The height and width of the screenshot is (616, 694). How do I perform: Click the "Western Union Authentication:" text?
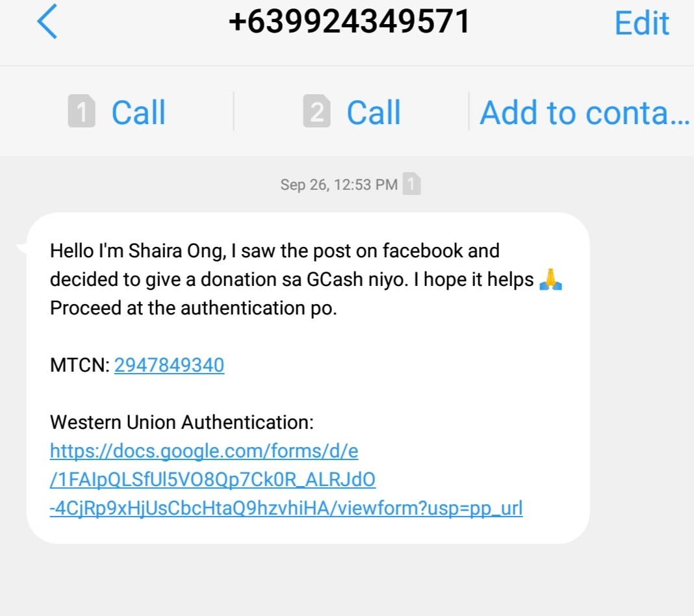point(182,423)
